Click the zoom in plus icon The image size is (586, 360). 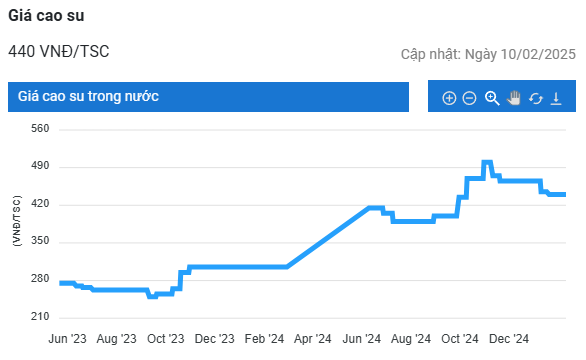pos(449,98)
